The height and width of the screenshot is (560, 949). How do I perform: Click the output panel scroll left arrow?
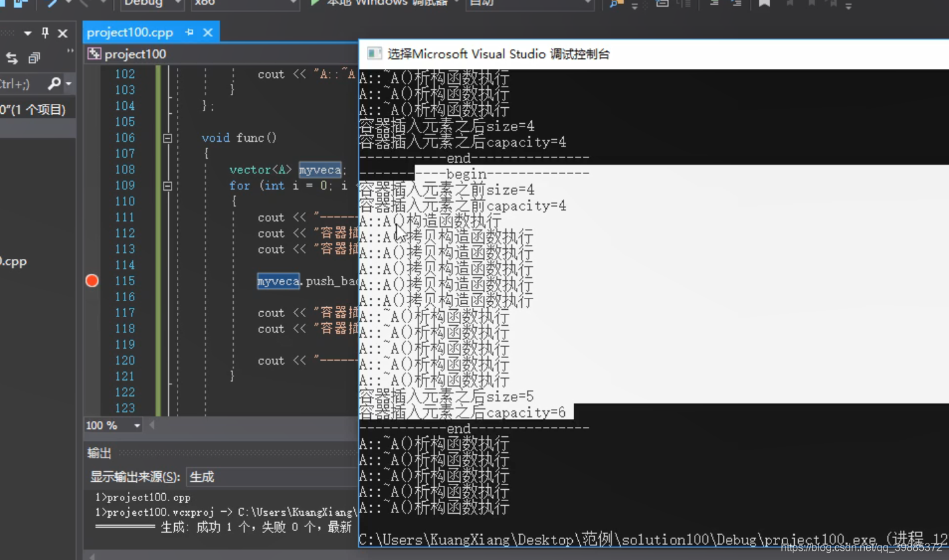pos(92,556)
